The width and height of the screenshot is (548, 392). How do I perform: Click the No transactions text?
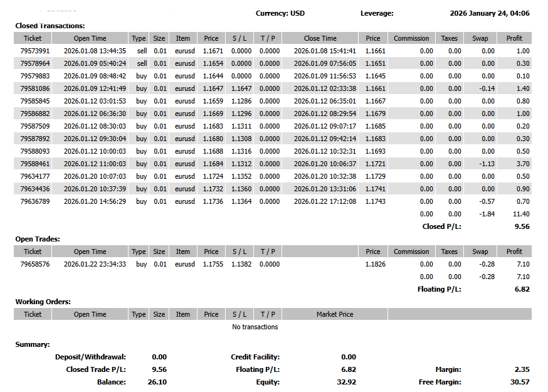[x=255, y=327]
